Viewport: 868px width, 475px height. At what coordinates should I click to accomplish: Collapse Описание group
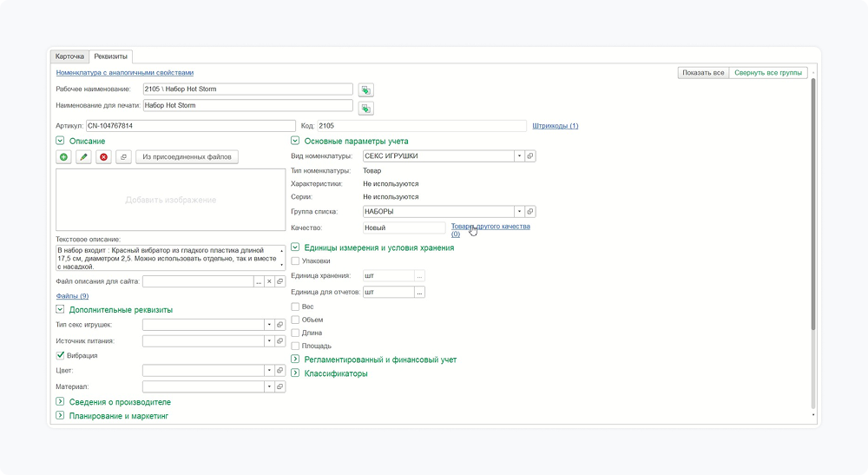[60, 141]
